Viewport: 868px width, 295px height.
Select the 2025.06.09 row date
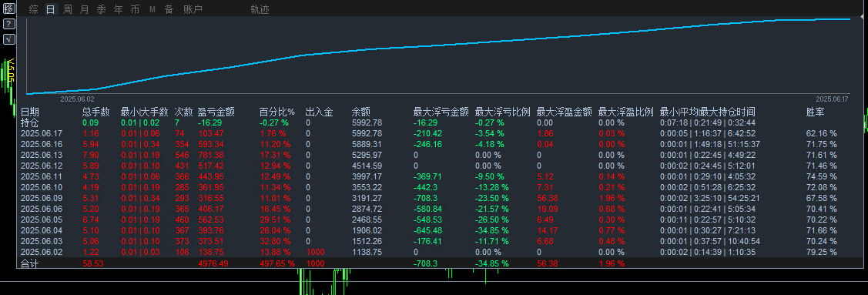42,198
